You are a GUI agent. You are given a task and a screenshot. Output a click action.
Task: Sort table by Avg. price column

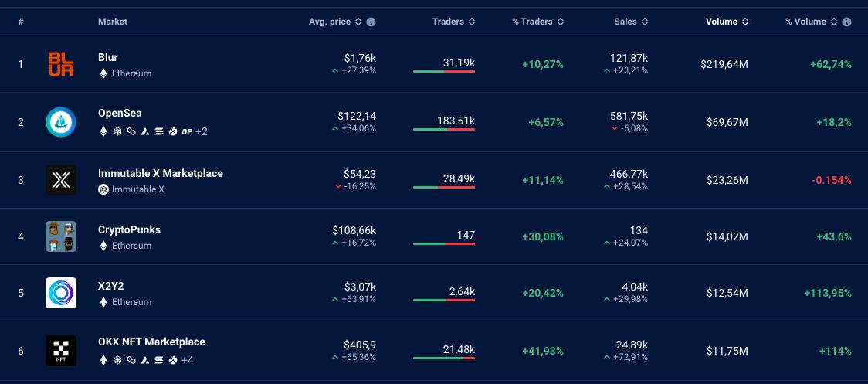point(335,22)
